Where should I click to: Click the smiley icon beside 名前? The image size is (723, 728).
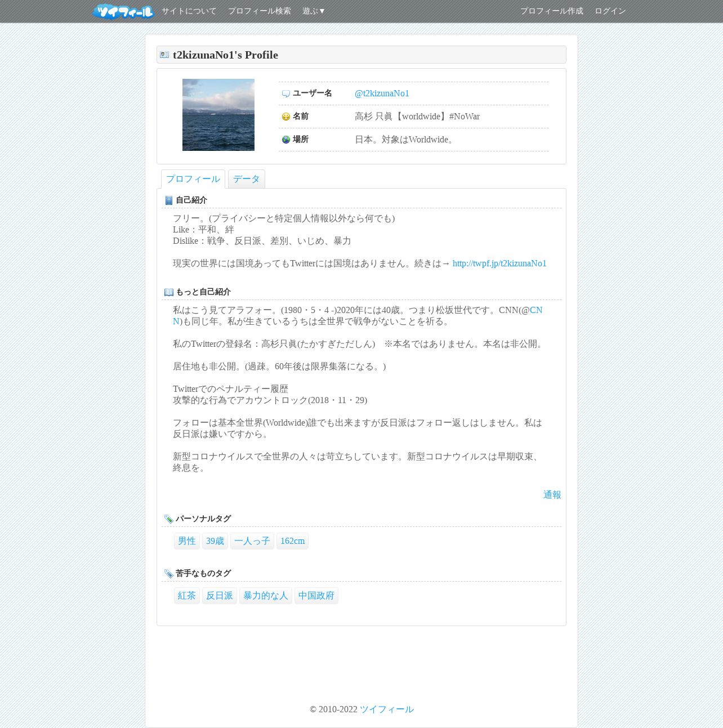pos(286,117)
